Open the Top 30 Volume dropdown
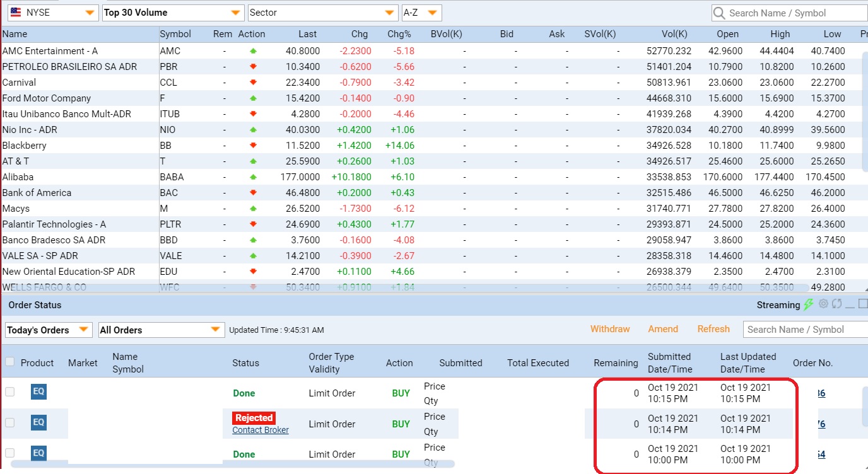This screenshot has width=868, height=474. [x=173, y=13]
